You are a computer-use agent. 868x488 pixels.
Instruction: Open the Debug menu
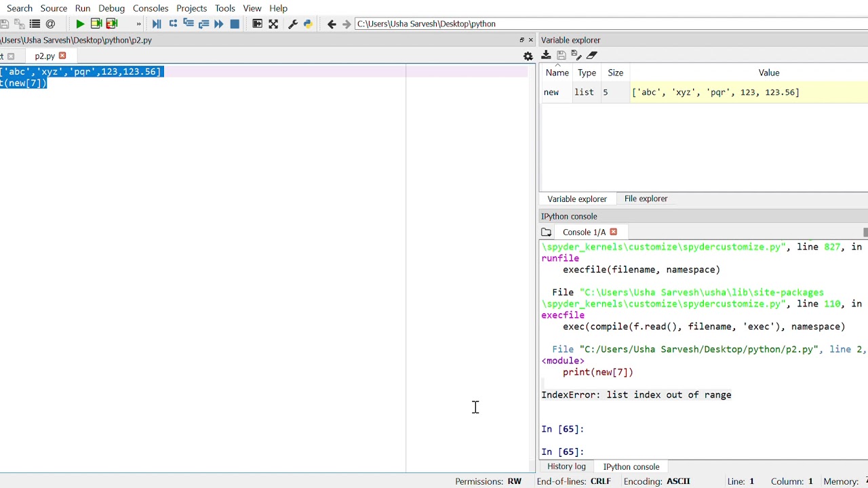(111, 8)
